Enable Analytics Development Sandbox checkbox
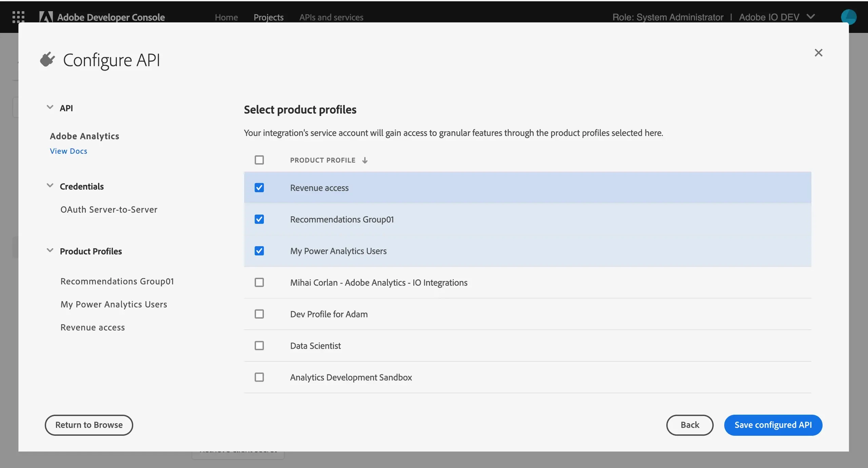The width and height of the screenshot is (868, 468). 259,377
